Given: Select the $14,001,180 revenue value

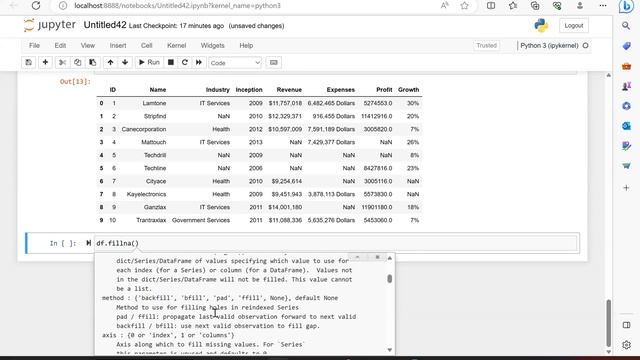Looking at the screenshot, I should coord(285,207).
